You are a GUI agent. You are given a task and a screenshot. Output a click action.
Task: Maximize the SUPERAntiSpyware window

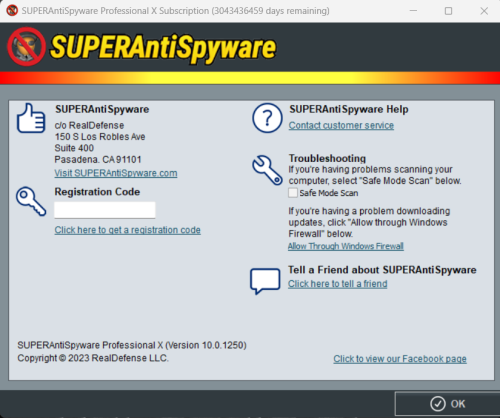(449, 11)
